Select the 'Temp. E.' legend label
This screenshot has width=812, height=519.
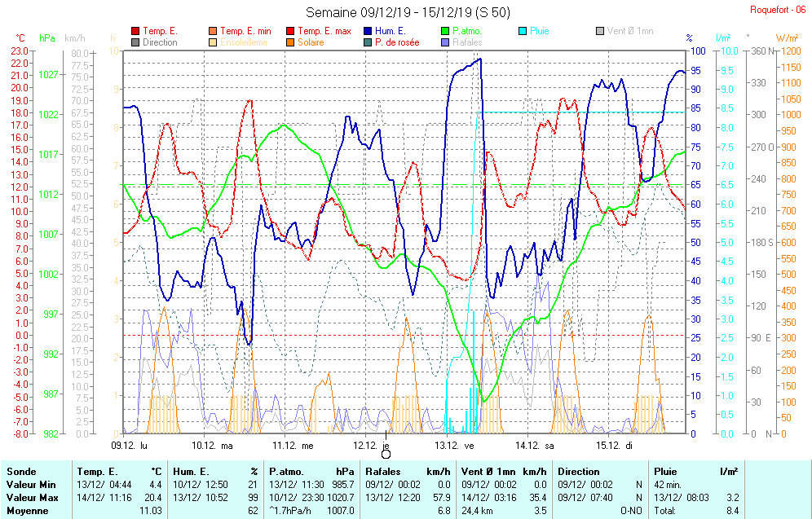(160, 31)
